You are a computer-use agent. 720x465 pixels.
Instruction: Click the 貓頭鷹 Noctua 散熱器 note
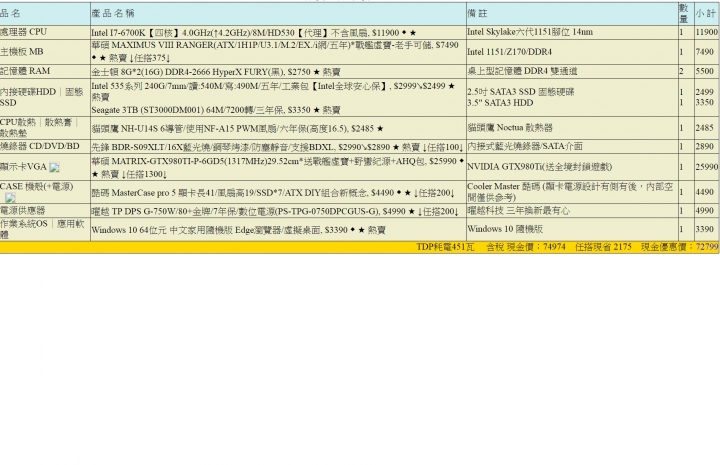(510, 128)
